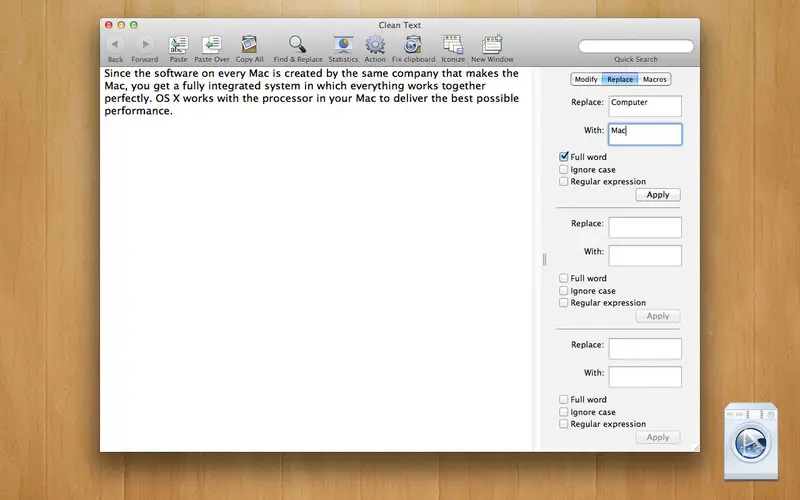Click the Replace field containing Computer
The width and height of the screenshot is (800, 500).
645,106
